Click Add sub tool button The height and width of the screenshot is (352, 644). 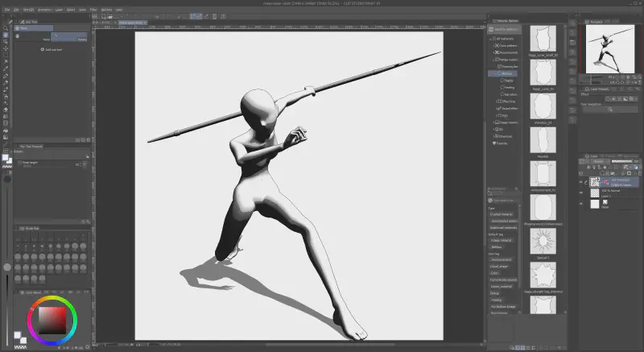[x=53, y=50]
